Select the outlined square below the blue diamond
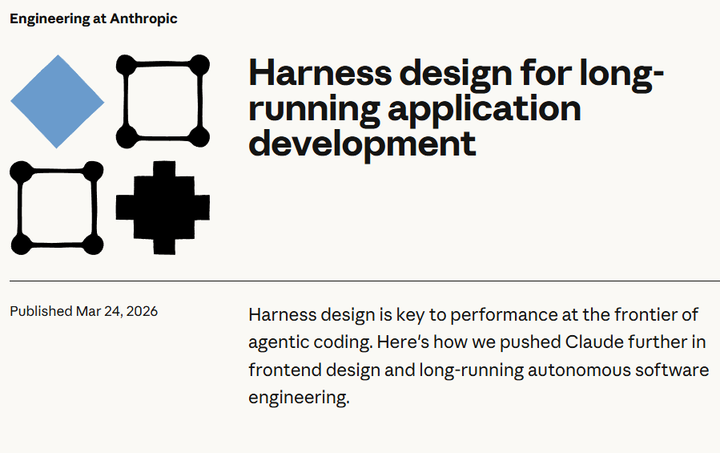720x453 pixels. point(57,207)
